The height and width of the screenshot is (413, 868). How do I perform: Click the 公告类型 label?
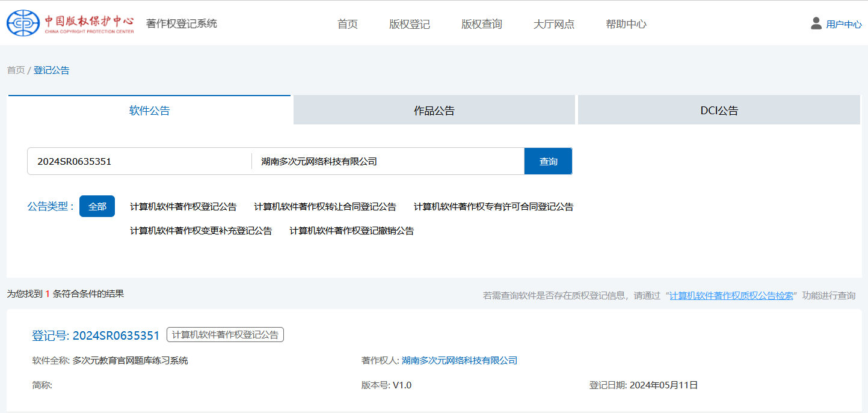point(51,207)
